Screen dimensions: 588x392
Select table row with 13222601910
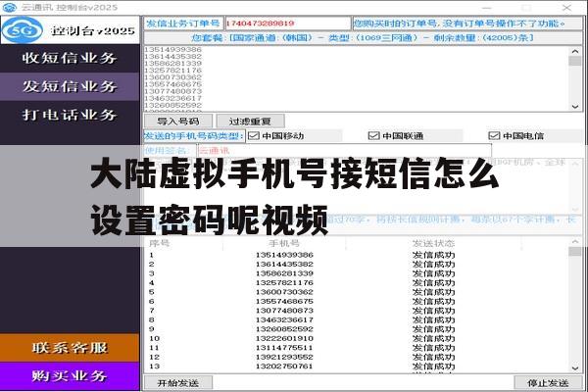click(357, 339)
